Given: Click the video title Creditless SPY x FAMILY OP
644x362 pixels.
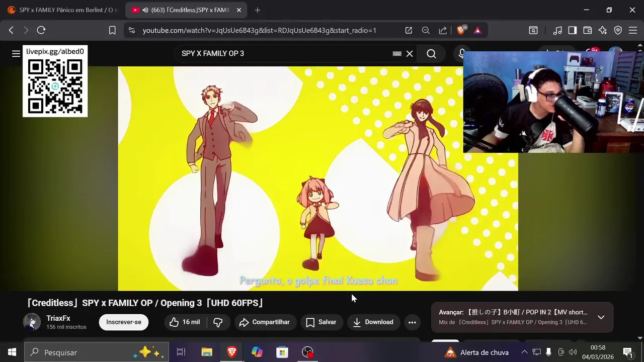Looking at the screenshot, I should pyautogui.click(x=145, y=303).
